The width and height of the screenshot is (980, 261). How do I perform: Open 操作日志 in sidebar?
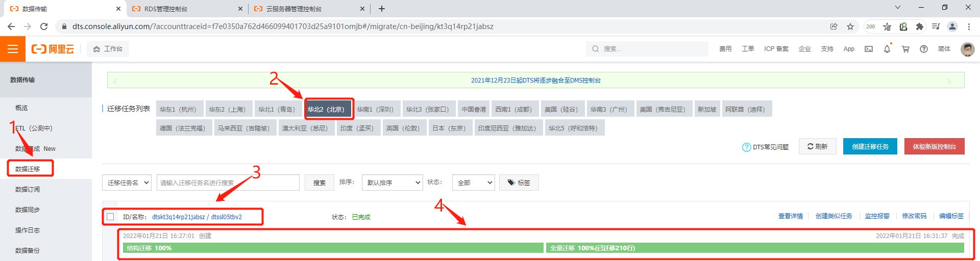[x=28, y=230]
